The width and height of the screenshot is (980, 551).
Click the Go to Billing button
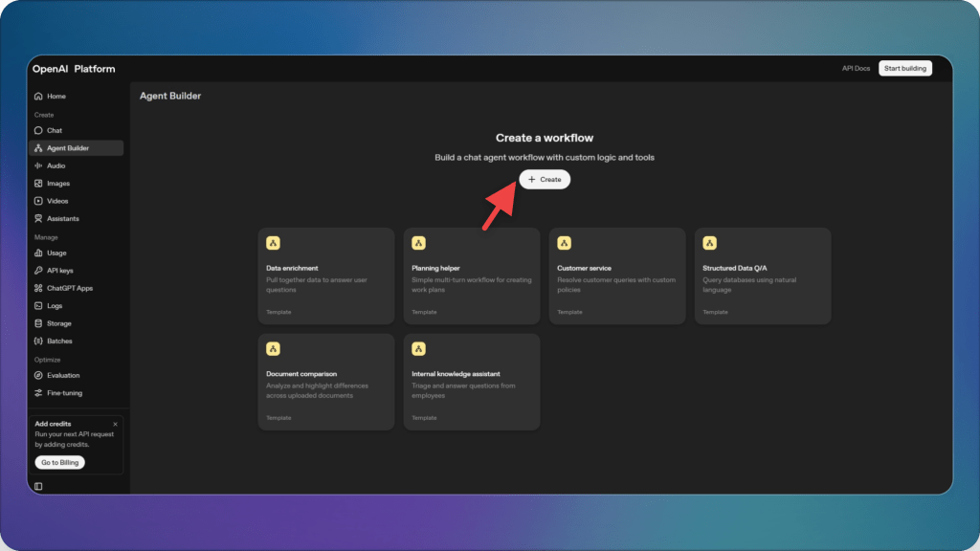click(60, 462)
